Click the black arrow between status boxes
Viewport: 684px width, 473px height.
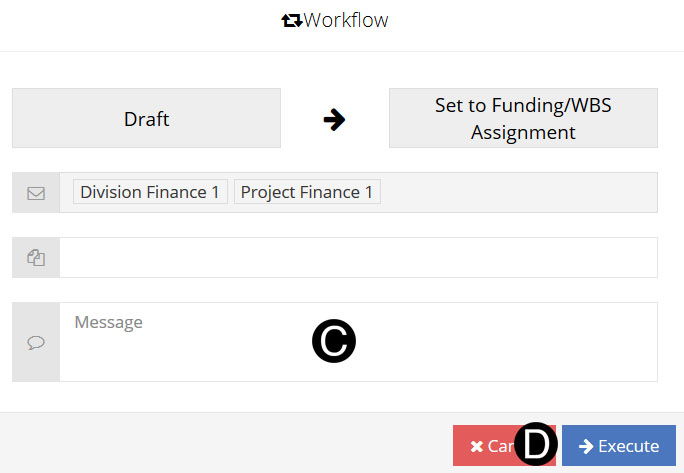tap(334, 119)
